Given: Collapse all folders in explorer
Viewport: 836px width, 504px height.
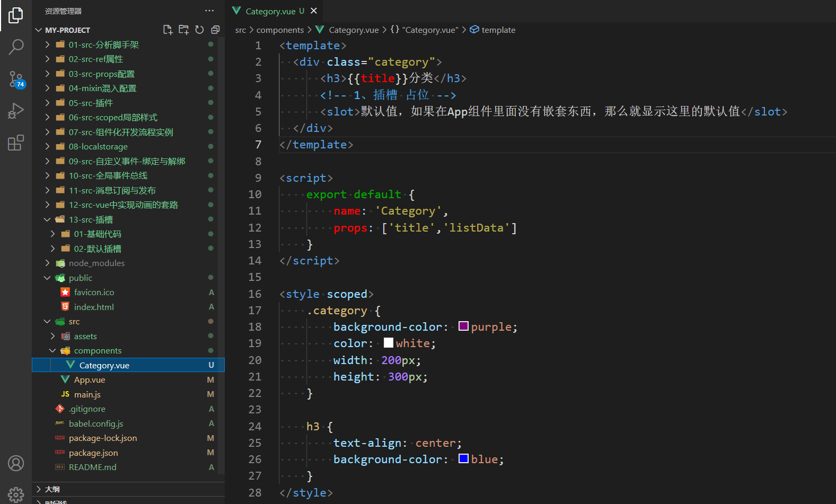Looking at the screenshot, I should tap(215, 30).
